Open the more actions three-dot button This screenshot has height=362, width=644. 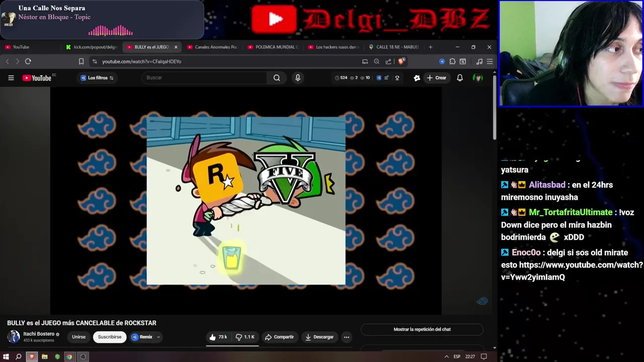click(346, 337)
